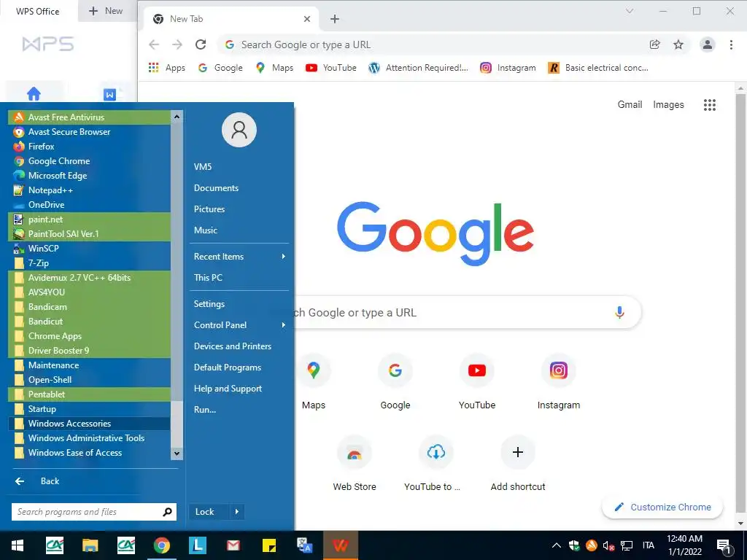Launch Avast Free Antivirus
747x560 pixels.
[x=89, y=117]
